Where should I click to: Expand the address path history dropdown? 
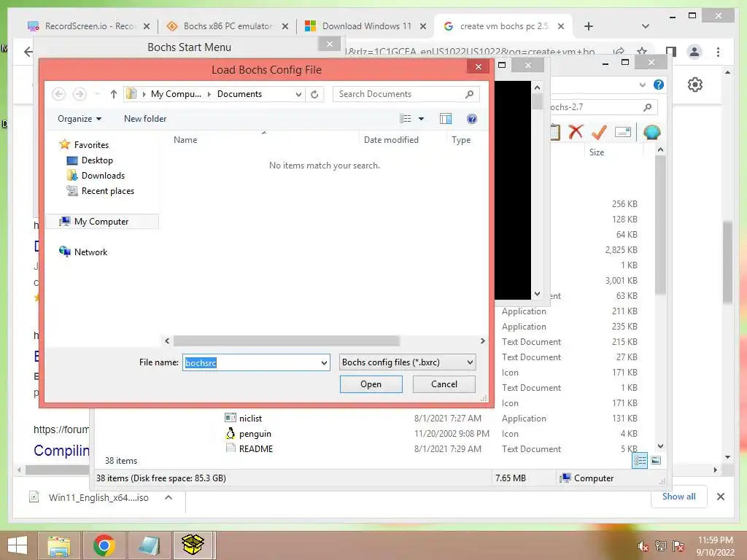298,94
